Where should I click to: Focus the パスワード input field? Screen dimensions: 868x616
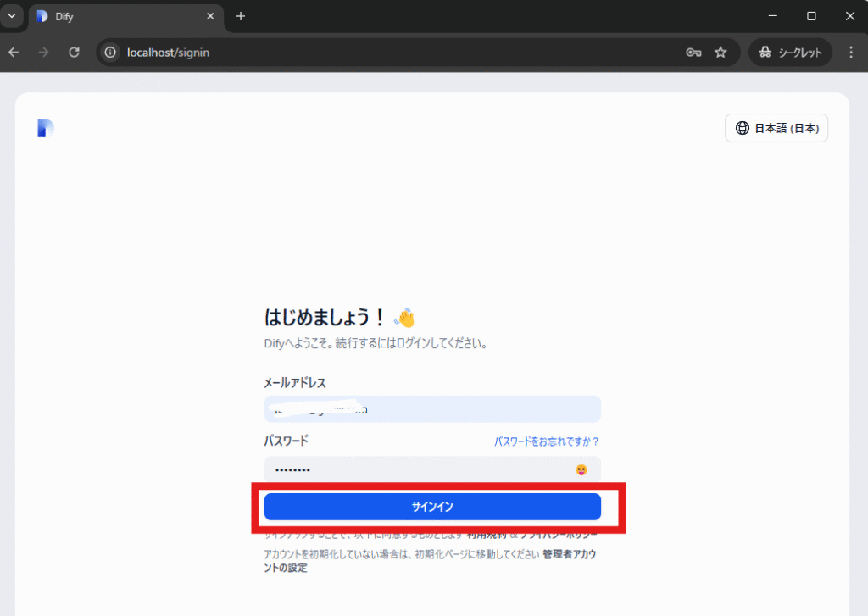415,469
